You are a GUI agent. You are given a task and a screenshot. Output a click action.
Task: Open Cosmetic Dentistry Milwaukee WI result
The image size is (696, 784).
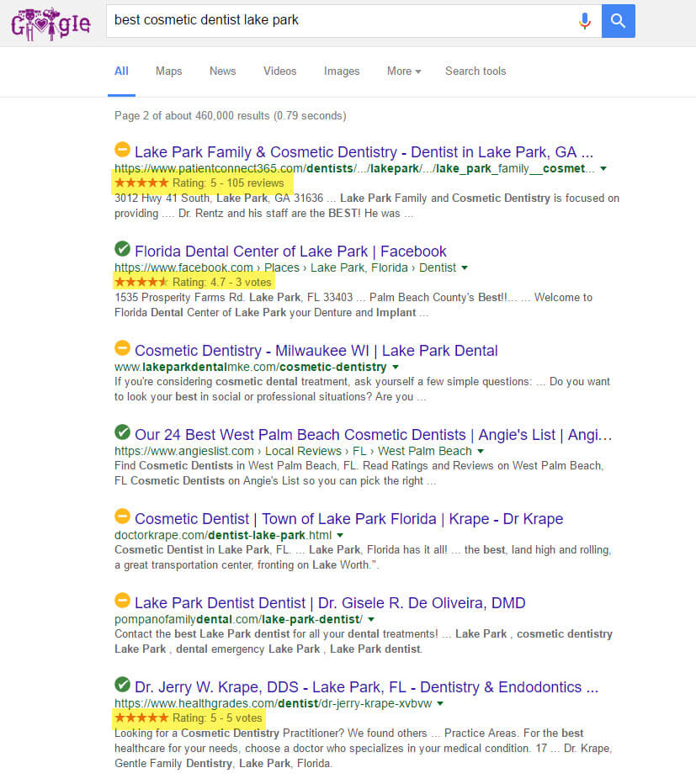[316, 350]
